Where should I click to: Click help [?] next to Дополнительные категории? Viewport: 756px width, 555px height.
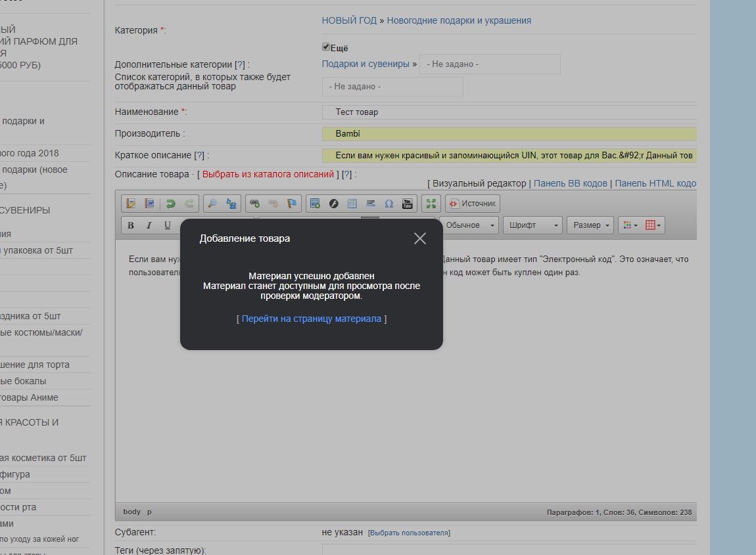[x=240, y=64]
